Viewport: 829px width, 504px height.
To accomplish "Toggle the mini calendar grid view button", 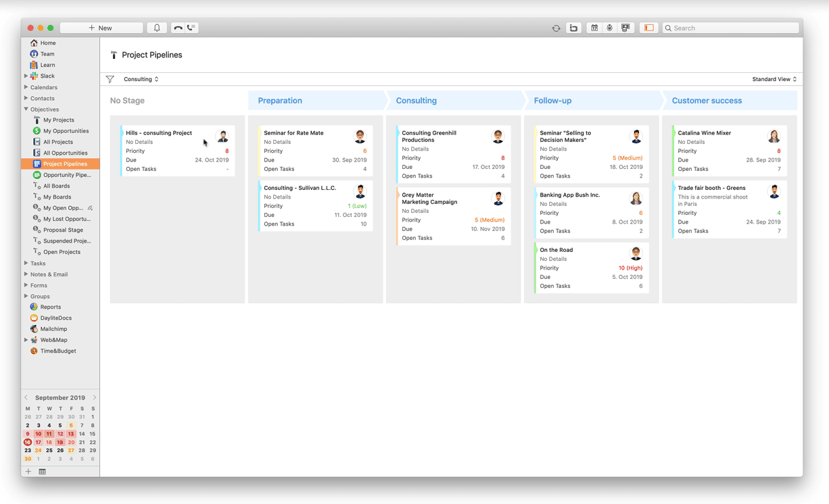I will point(42,472).
